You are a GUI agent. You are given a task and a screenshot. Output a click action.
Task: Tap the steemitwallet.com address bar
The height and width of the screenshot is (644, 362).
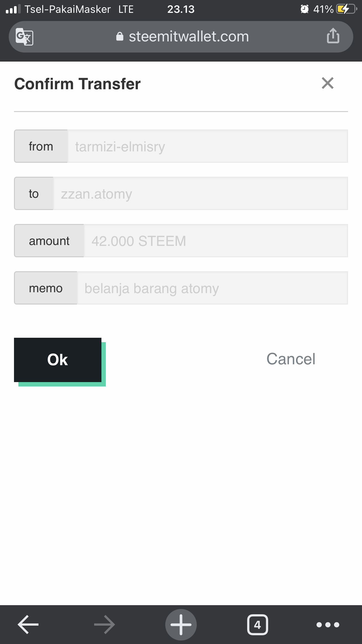tap(181, 37)
